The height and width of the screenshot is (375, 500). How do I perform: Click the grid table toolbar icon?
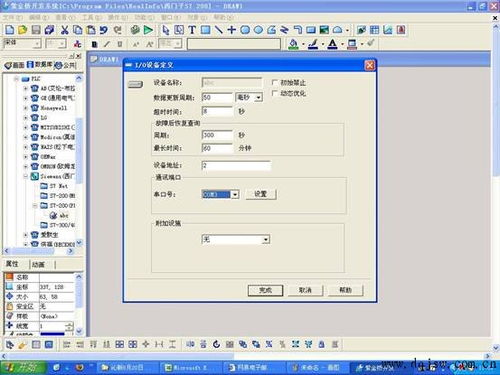pos(374,30)
